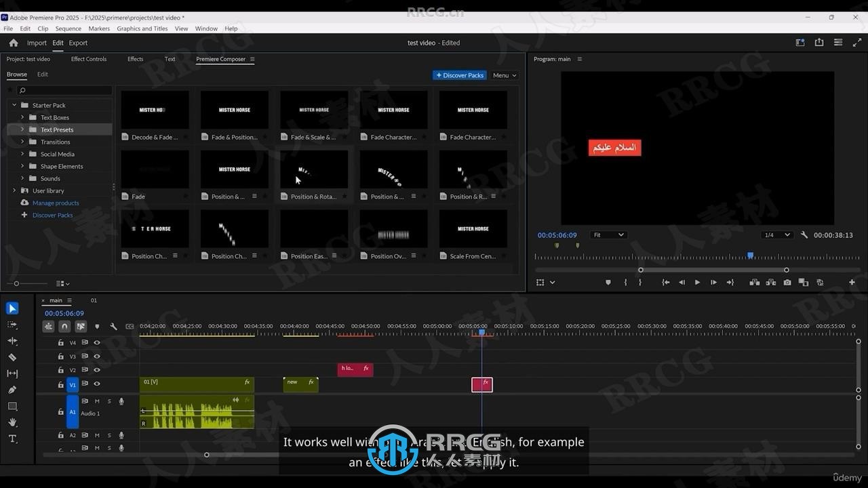Open the Menu dropdown in Composer

coord(505,75)
